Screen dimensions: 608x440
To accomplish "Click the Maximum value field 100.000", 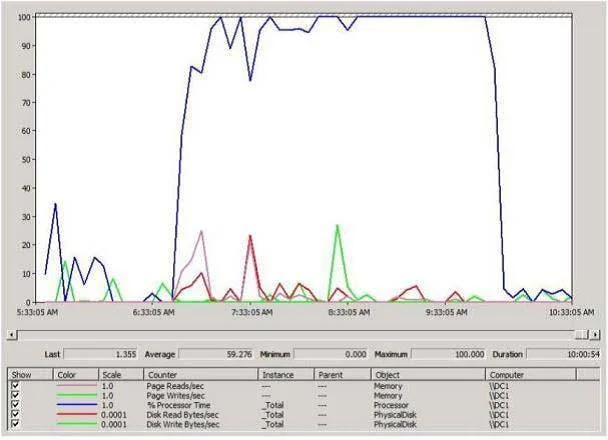I will pyautogui.click(x=448, y=354).
